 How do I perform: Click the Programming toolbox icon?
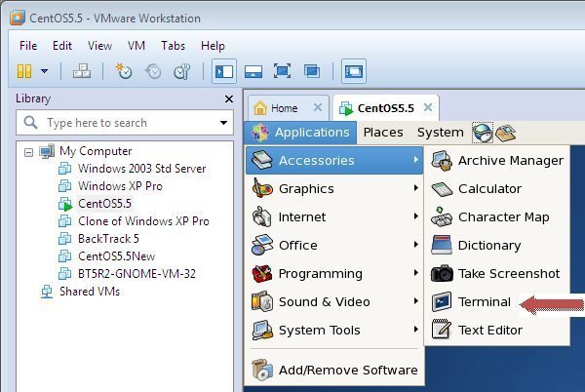click(x=262, y=273)
